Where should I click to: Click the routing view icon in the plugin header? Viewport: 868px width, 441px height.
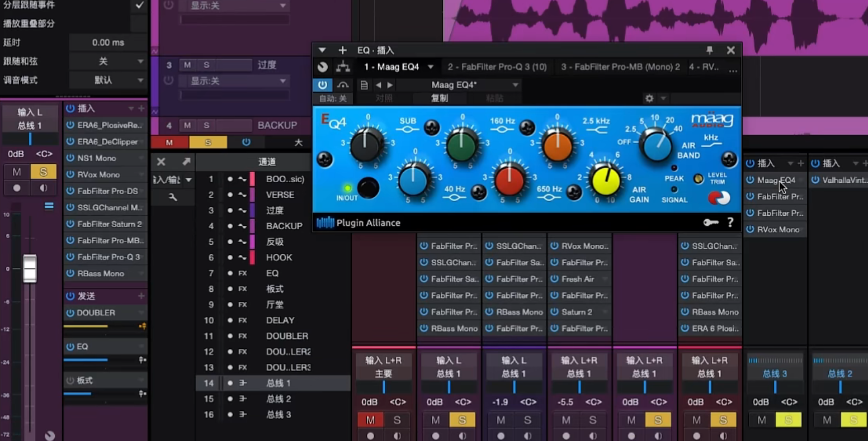coord(343,67)
